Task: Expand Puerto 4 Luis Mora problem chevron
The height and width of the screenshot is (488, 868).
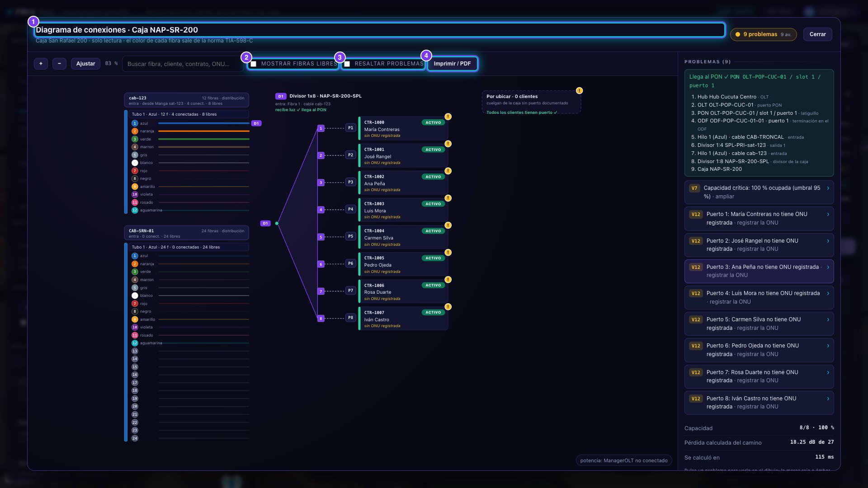Action: coord(828,294)
